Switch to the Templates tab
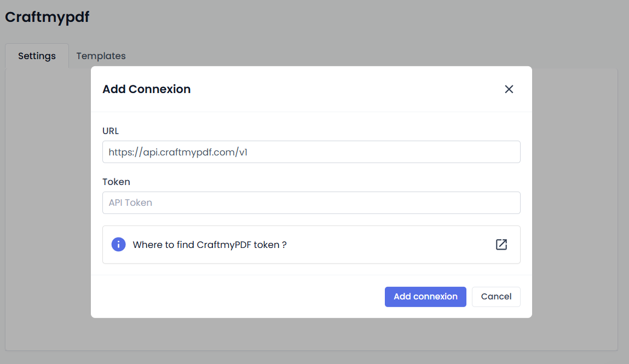Screen dimensions: 629x364 click(x=101, y=56)
